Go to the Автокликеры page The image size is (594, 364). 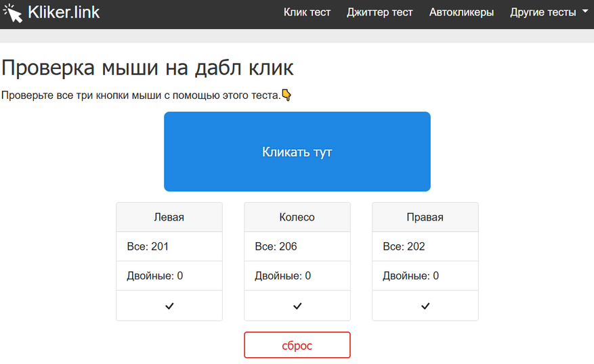461,12
